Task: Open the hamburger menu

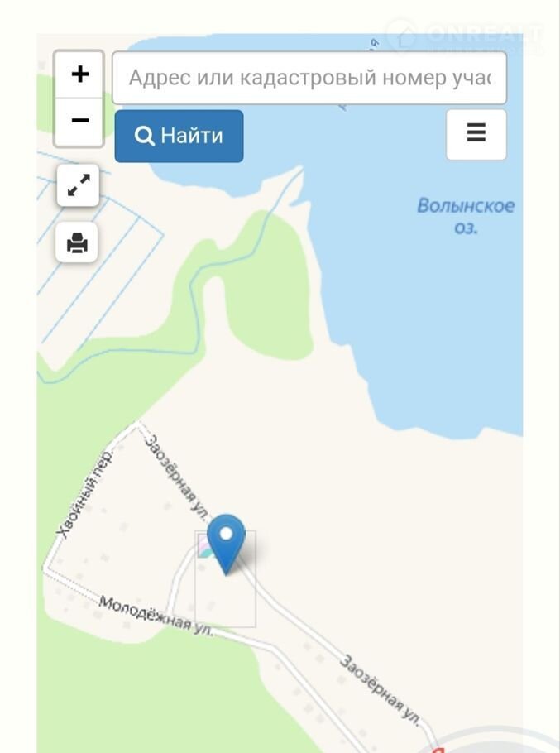Action: coord(476,134)
